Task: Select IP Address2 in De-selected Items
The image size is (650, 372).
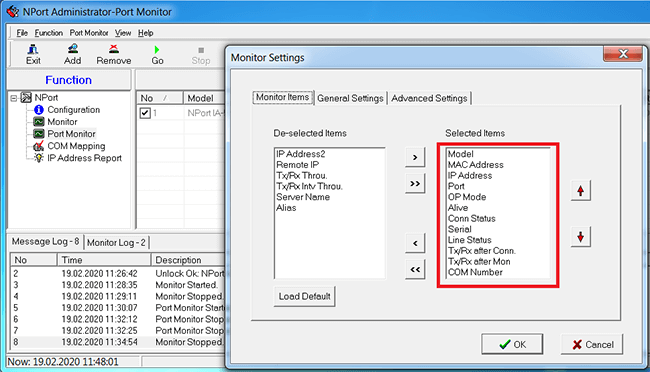Action: coord(301,154)
